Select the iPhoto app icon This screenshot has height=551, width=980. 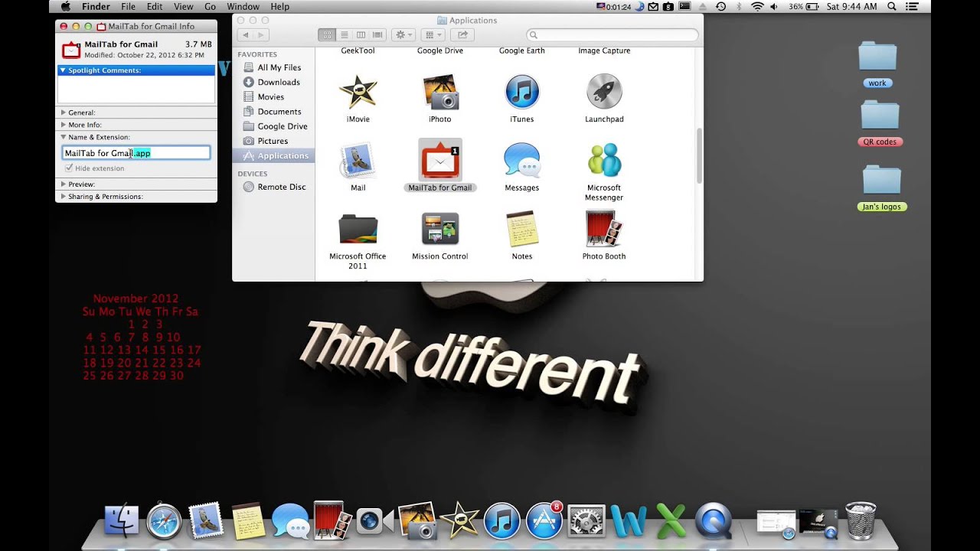point(440,92)
